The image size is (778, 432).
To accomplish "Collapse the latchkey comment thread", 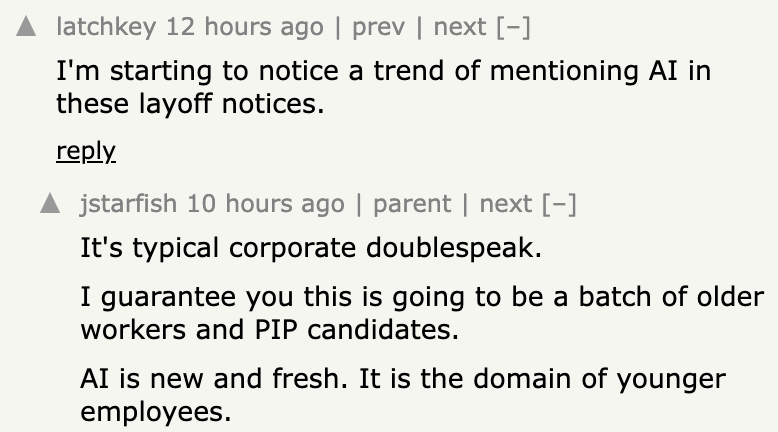I will pyautogui.click(x=513, y=28).
